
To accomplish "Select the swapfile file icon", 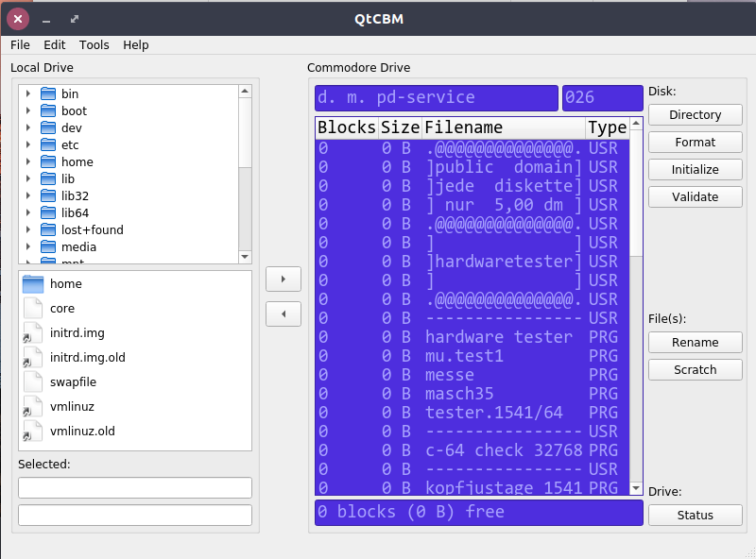I will 33,382.
